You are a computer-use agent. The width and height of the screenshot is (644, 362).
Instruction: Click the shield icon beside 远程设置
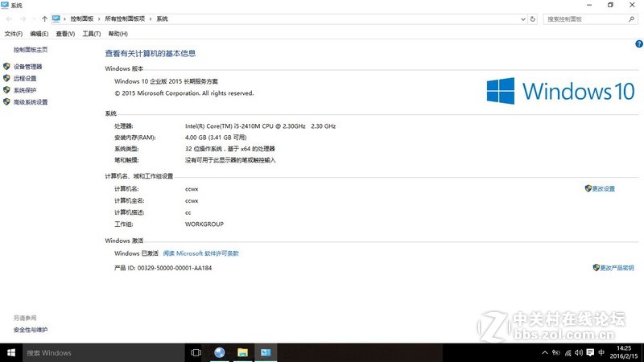[x=6, y=78]
